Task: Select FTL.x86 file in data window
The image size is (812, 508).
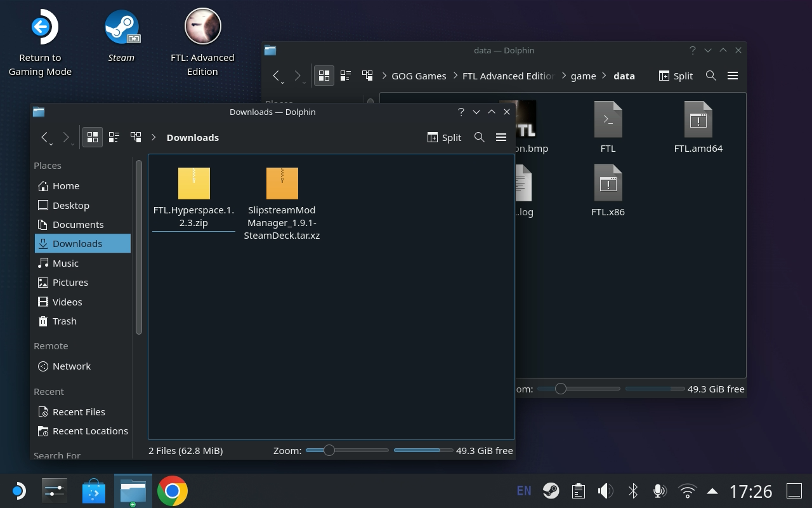Action: point(608,191)
